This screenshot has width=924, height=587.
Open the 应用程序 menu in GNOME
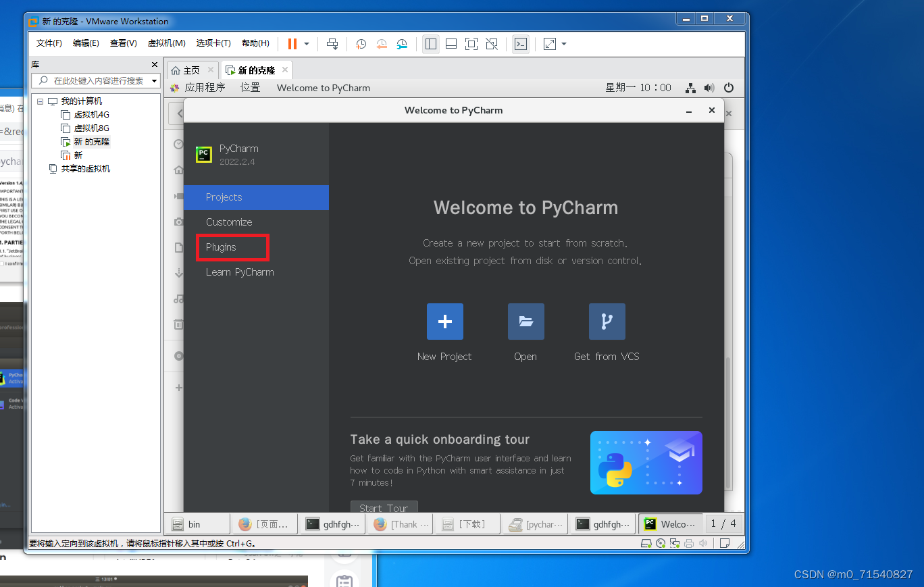(205, 88)
